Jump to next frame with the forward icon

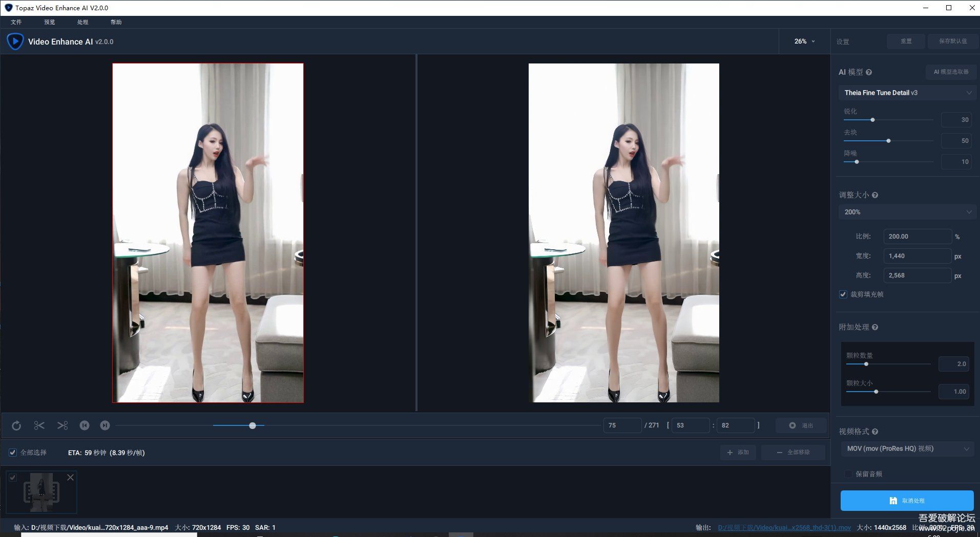tap(105, 425)
